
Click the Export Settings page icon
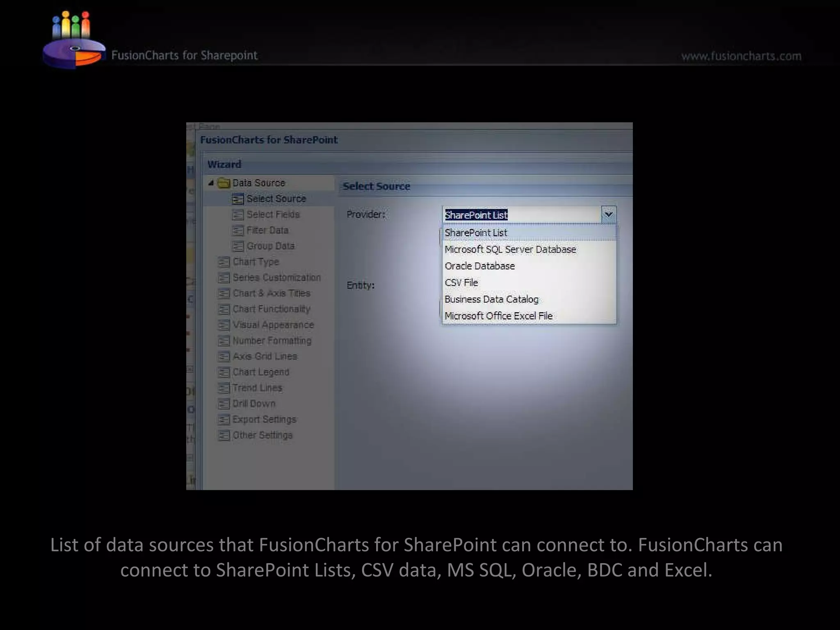tap(224, 420)
